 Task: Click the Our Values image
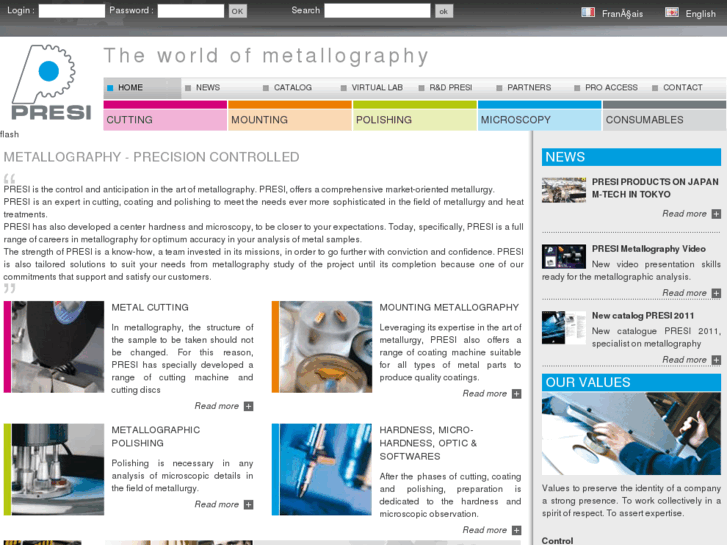tap(631, 434)
